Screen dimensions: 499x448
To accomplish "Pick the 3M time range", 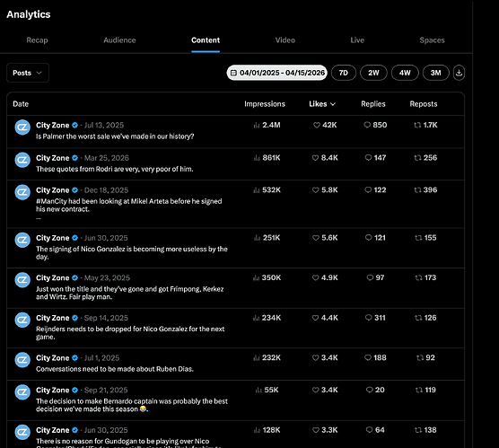I will click(435, 73).
